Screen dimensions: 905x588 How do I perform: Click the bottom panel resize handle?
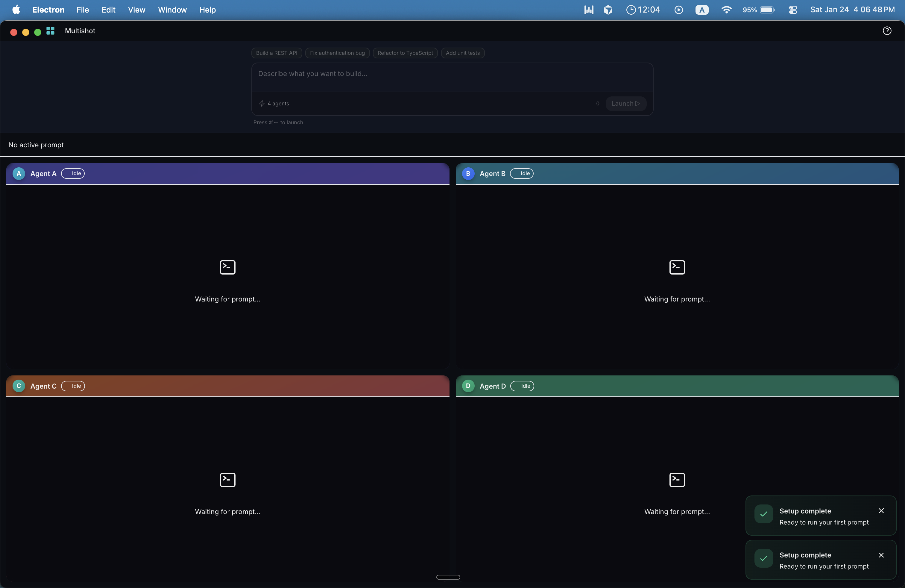click(448, 577)
